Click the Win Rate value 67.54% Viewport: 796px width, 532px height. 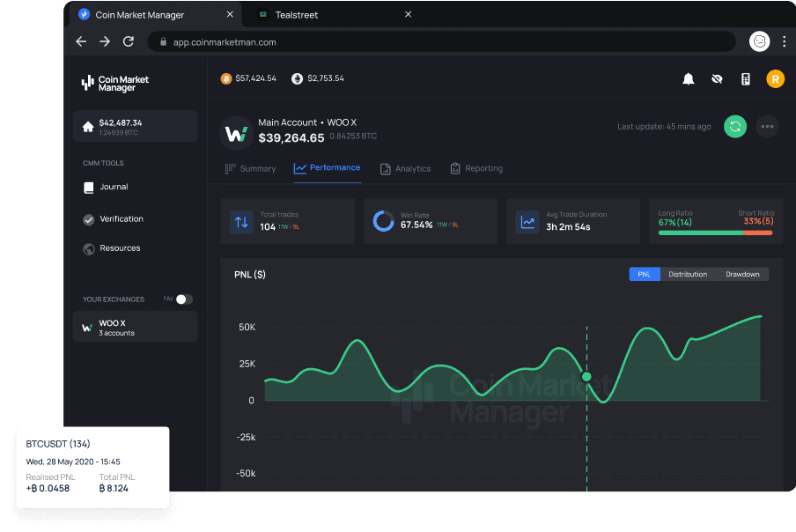point(416,225)
